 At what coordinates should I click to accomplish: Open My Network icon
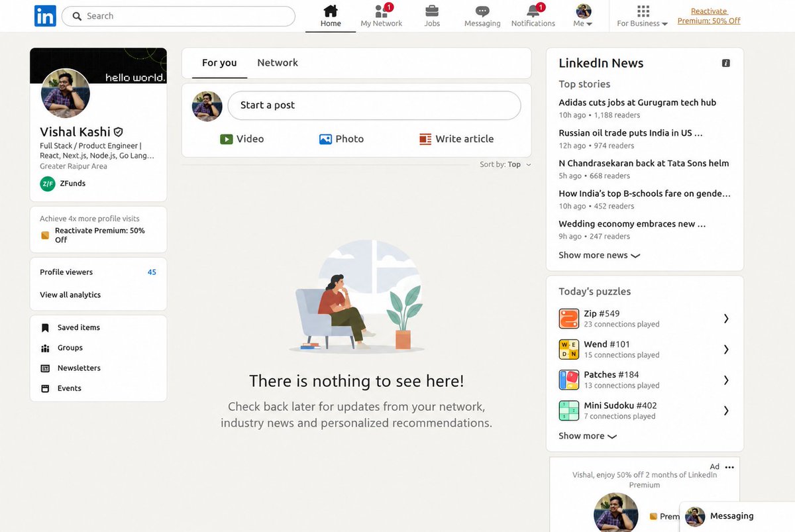pyautogui.click(x=381, y=11)
